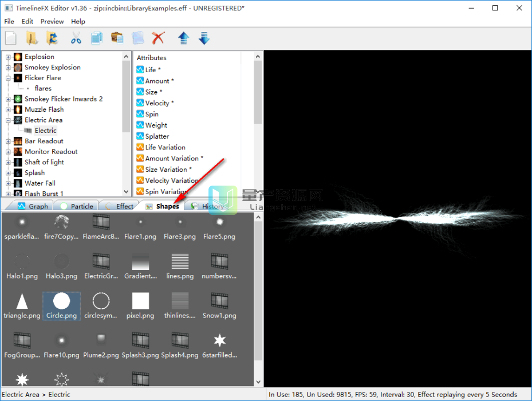Click the Clone pages toolbar icon

point(138,38)
